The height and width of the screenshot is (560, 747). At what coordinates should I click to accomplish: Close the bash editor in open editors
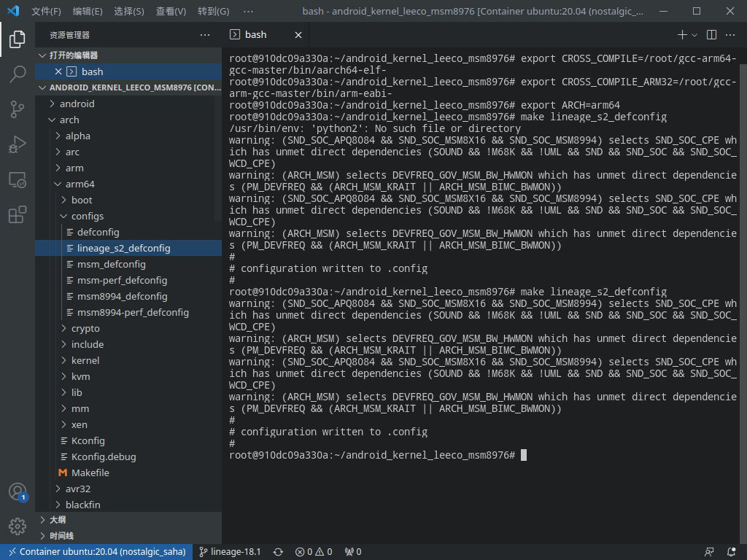[x=58, y=71]
